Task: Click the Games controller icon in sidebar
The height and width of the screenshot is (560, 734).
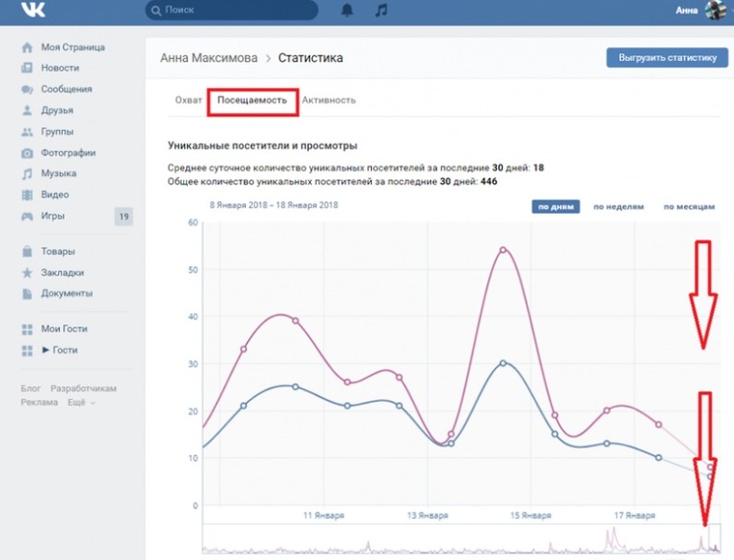Action: point(28,216)
